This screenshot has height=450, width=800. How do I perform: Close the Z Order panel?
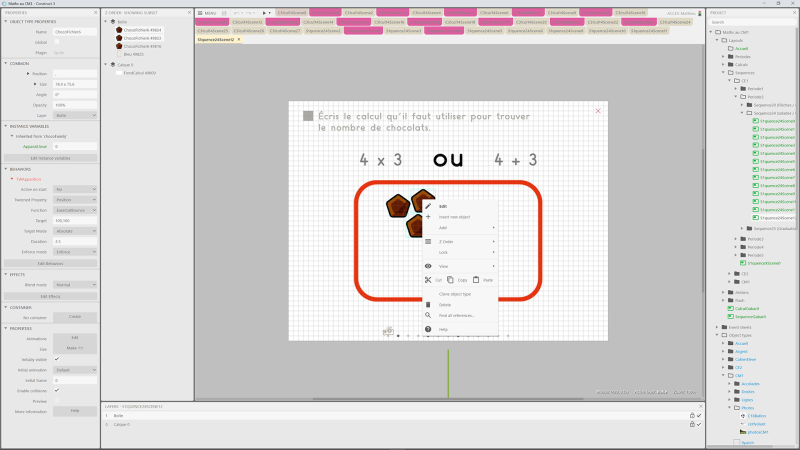[x=189, y=12]
